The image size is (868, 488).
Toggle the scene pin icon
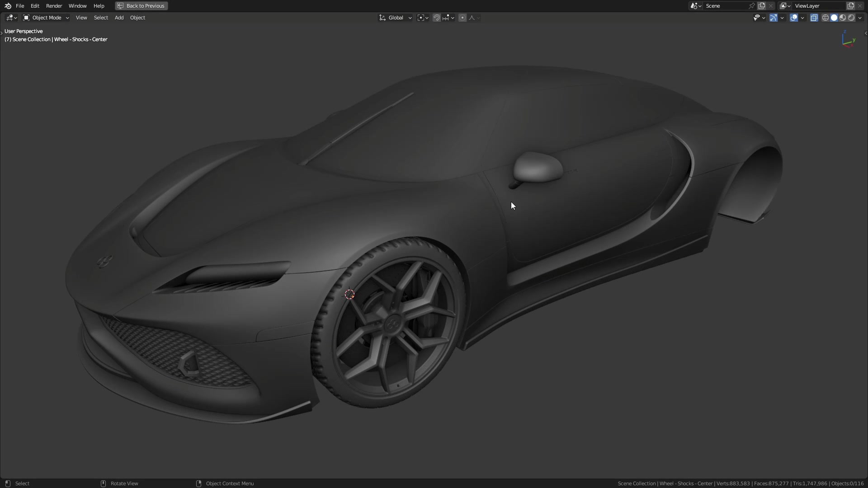(x=752, y=6)
